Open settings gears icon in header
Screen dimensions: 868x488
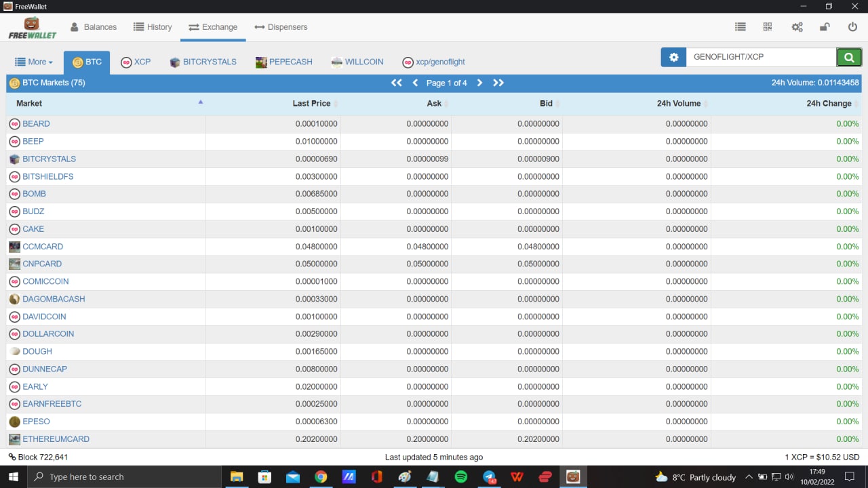coord(797,27)
